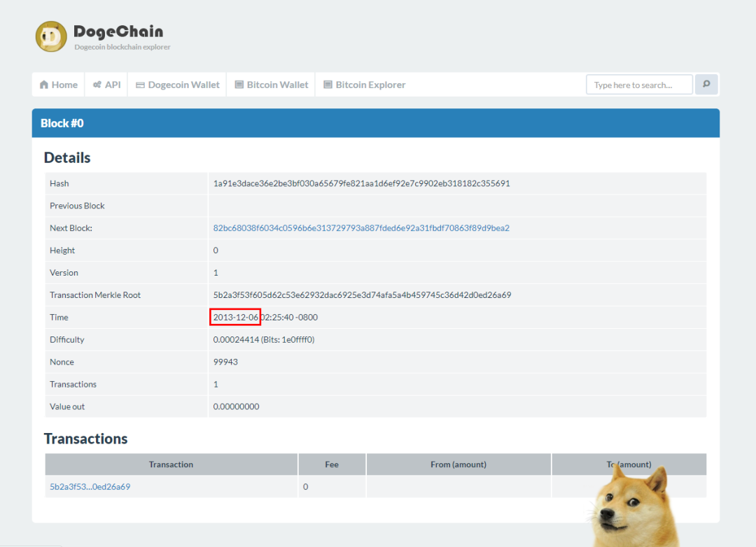Open the Home menu item

pos(58,85)
